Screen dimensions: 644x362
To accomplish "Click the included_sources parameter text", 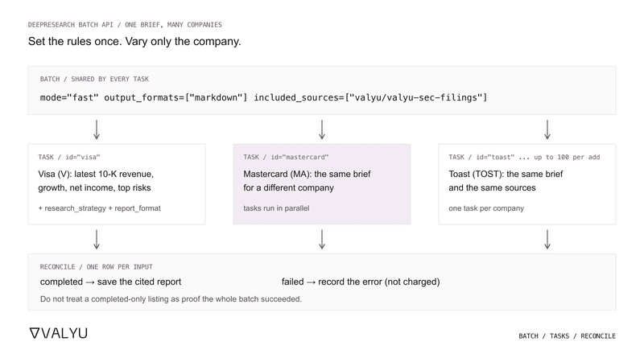I will [370, 97].
